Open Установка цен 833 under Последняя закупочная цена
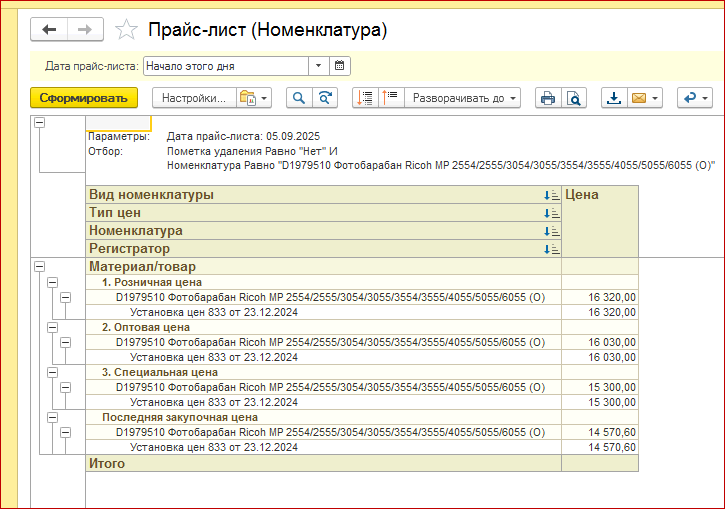 pos(214,448)
